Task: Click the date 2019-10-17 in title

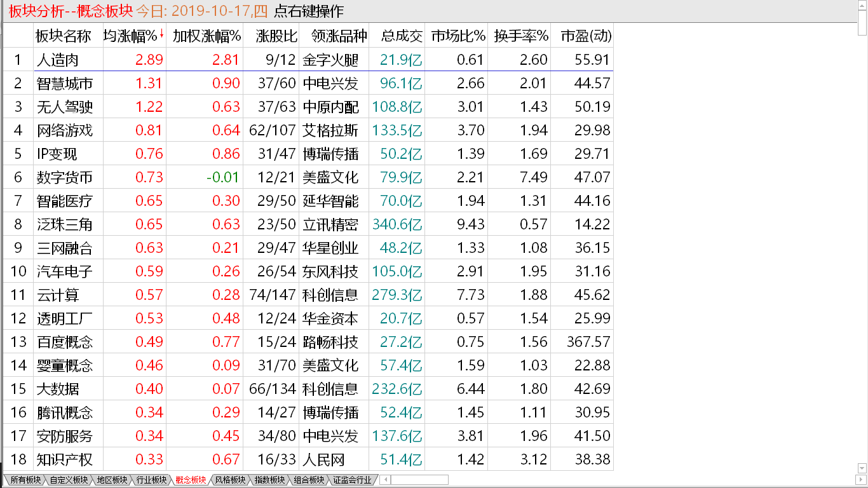Action: (x=210, y=11)
